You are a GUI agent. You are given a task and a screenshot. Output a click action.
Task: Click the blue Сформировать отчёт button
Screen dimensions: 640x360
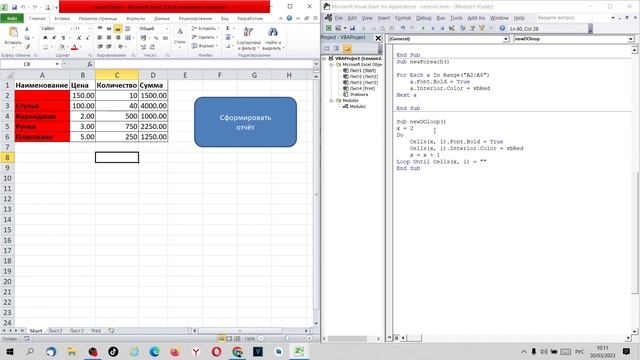(245, 122)
